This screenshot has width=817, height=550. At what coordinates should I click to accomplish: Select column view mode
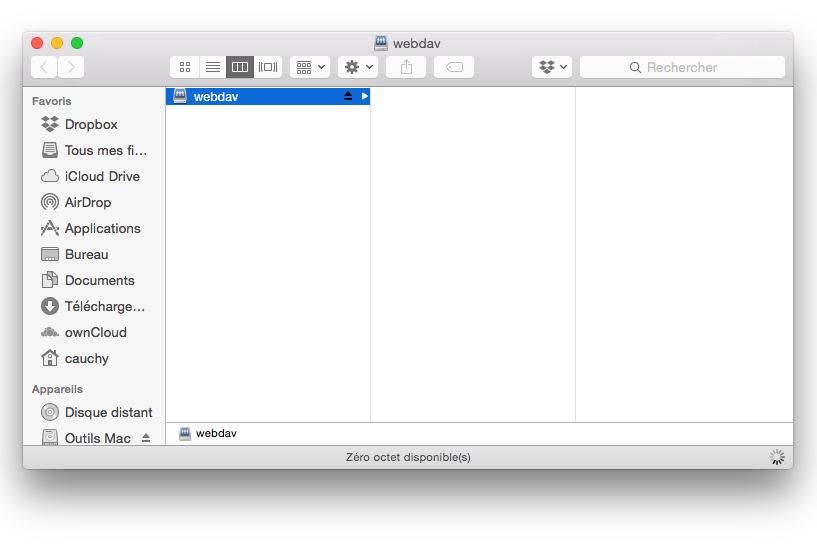(x=240, y=67)
